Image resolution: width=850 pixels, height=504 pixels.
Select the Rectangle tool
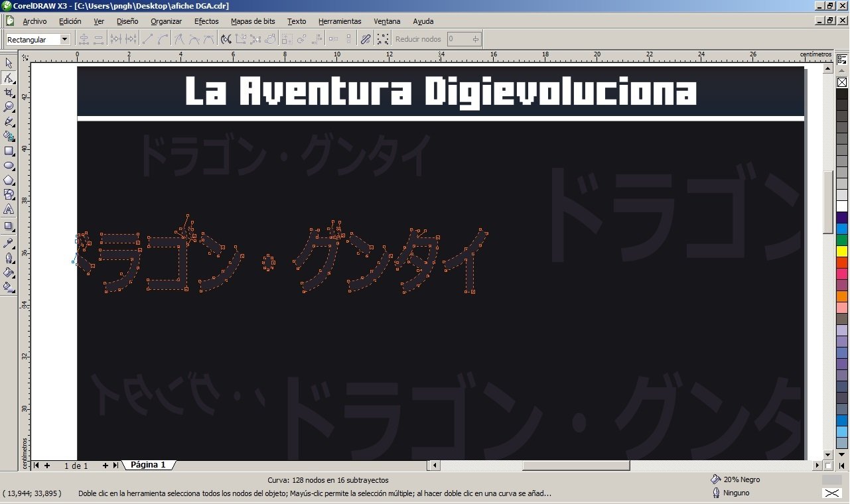point(9,151)
